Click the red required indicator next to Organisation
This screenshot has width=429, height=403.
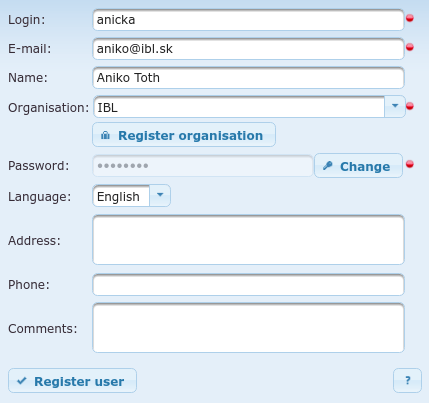pyautogui.click(x=410, y=106)
